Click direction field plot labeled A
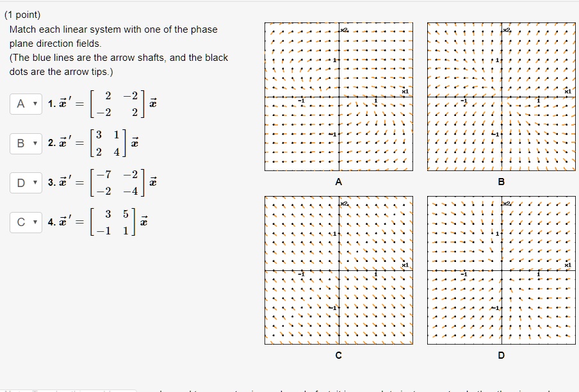 [x=338, y=96]
